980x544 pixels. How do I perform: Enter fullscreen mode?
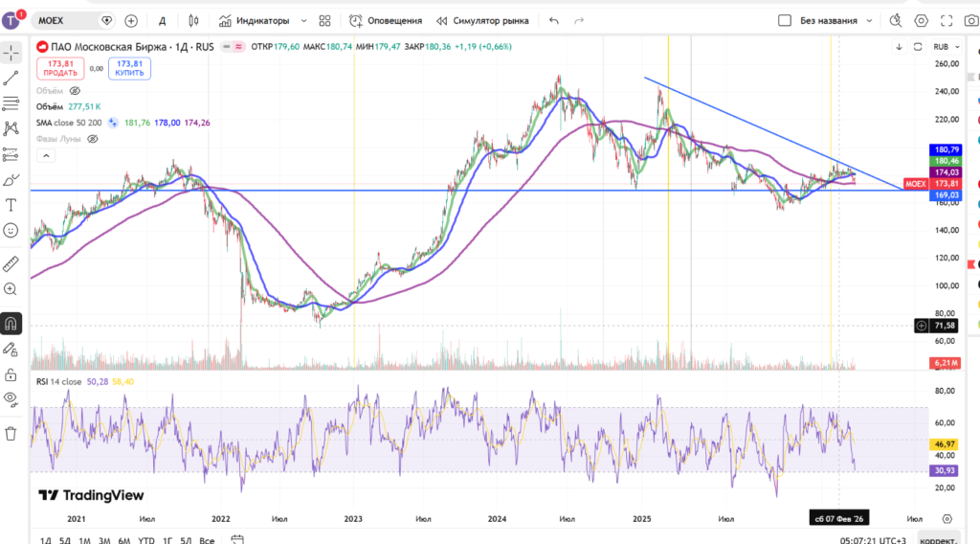click(947, 21)
